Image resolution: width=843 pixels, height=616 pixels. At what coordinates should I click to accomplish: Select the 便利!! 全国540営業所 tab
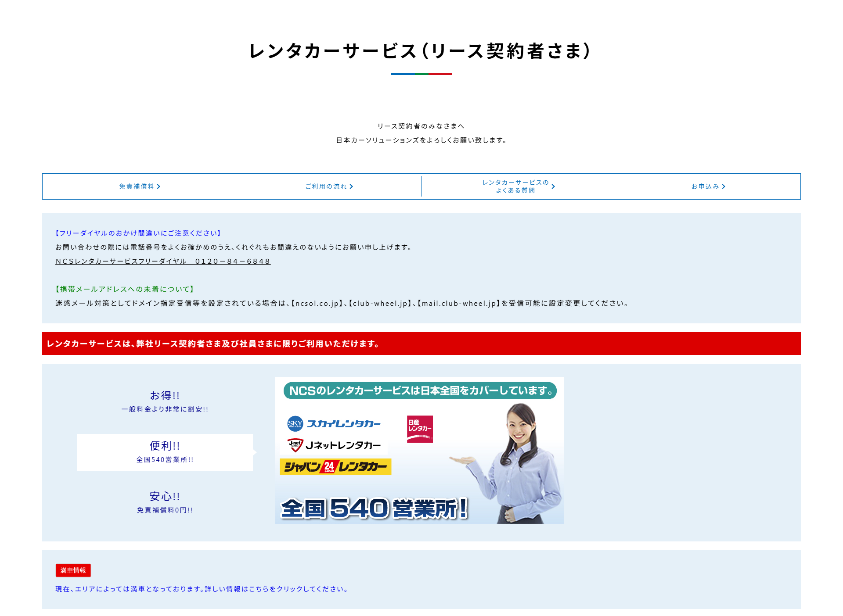[165, 452]
